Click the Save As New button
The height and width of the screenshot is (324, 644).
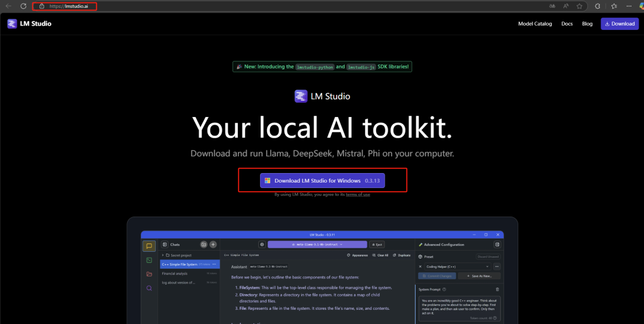[x=479, y=276]
